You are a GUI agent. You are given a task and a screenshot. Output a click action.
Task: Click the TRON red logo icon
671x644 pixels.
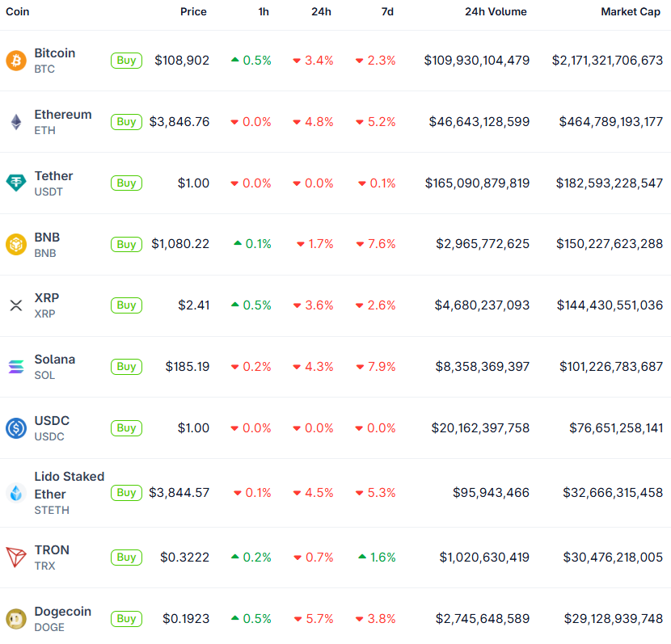pos(16,558)
